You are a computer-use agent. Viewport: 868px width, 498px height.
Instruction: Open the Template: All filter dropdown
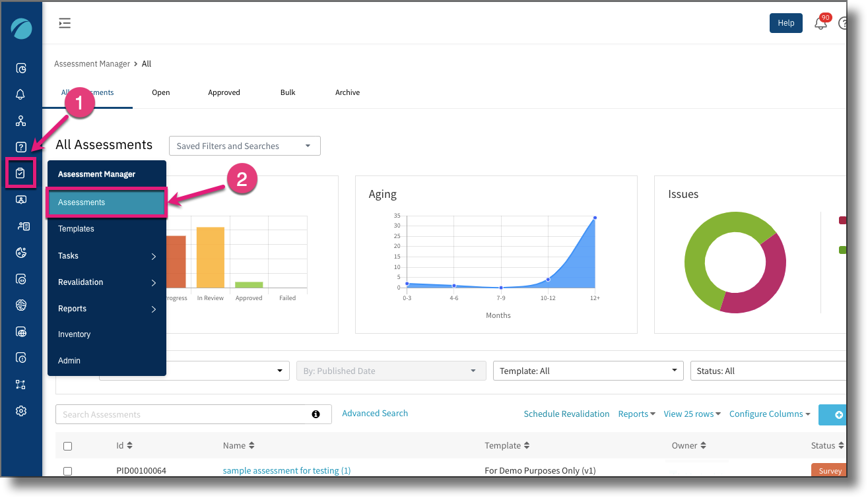(587, 371)
